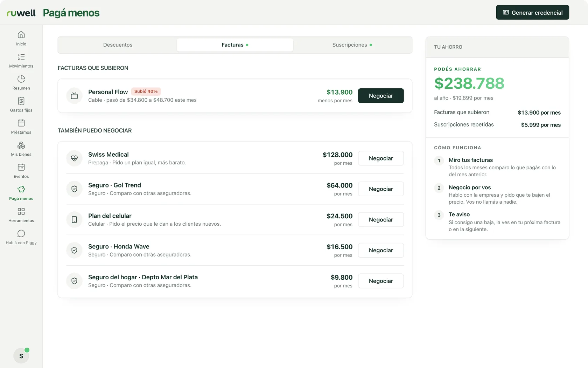Click the ruwell logo

(21, 13)
